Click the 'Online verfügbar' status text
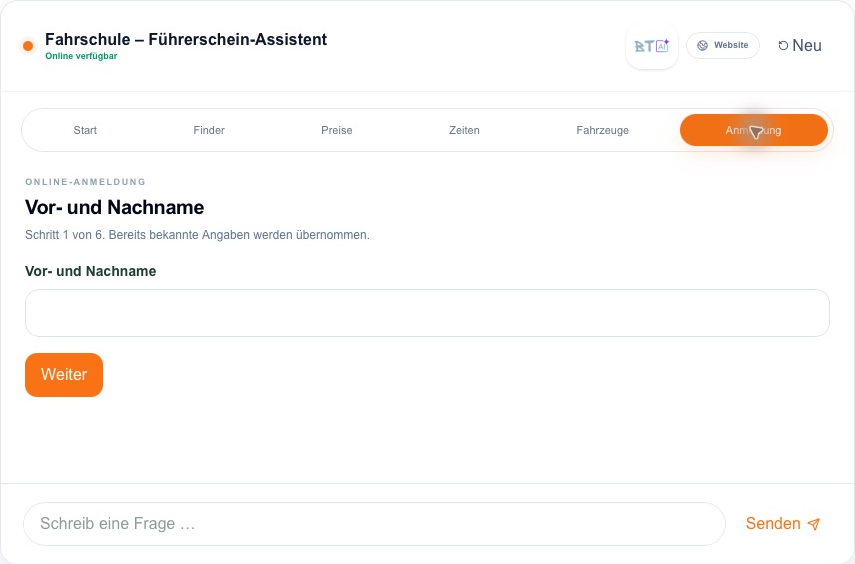Screen dimensions: 855x564 pos(81,56)
